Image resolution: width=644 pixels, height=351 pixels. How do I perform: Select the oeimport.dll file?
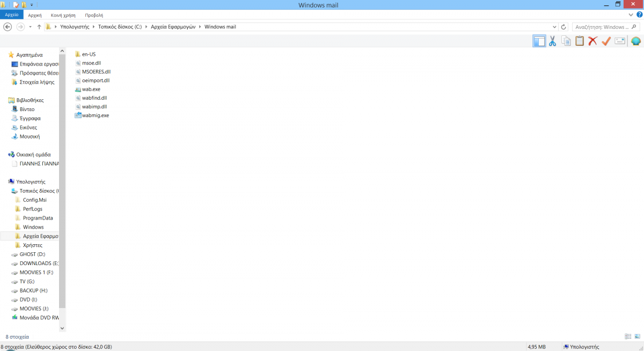[92, 81]
